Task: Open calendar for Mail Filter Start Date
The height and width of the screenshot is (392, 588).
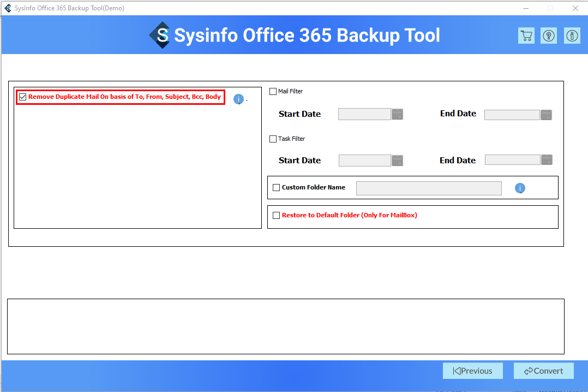Action: [x=398, y=114]
